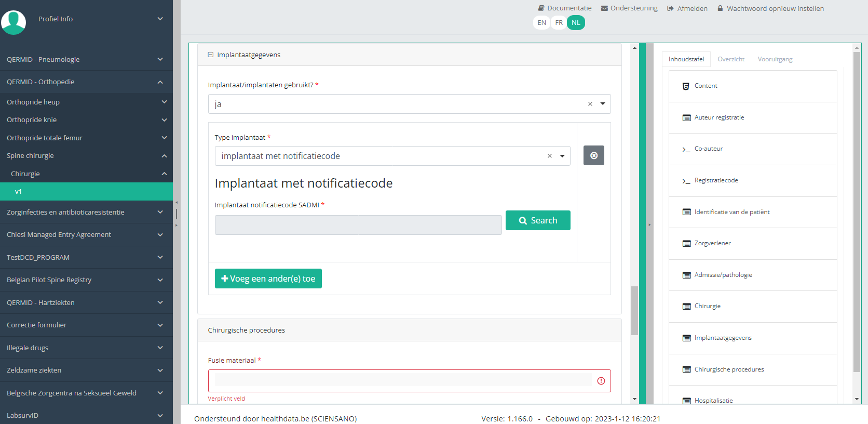Click the Ondersteuning envelope icon
The height and width of the screenshot is (424, 868).
pyautogui.click(x=604, y=8)
